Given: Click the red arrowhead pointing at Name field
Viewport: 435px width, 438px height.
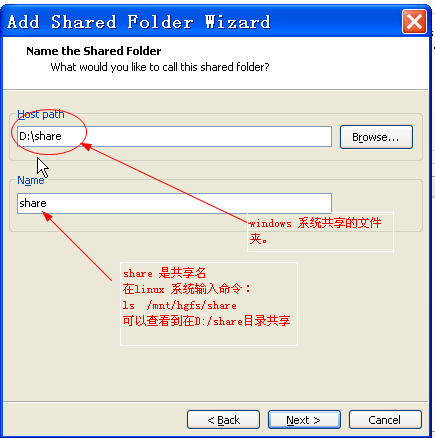Looking at the screenshot, I should pos(47,216).
